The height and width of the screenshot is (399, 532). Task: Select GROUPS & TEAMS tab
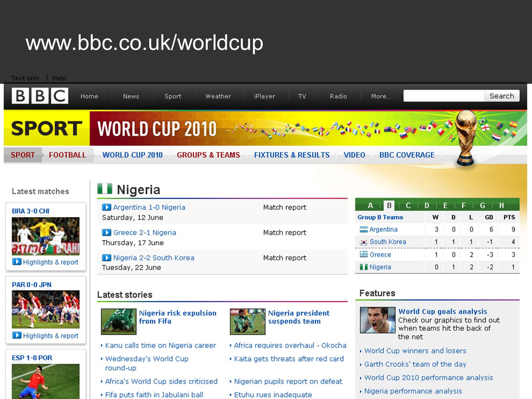pos(209,155)
